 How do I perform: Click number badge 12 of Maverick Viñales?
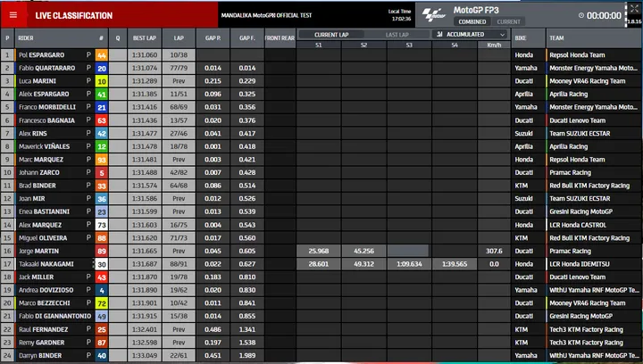coord(101,146)
